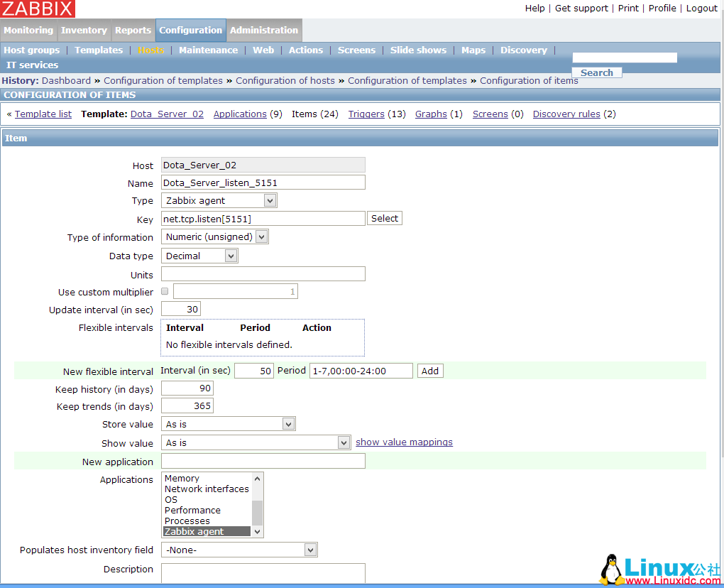The width and height of the screenshot is (724, 588).
Task: Open the Data type Decimal dropdown
Action: point(199,256)
